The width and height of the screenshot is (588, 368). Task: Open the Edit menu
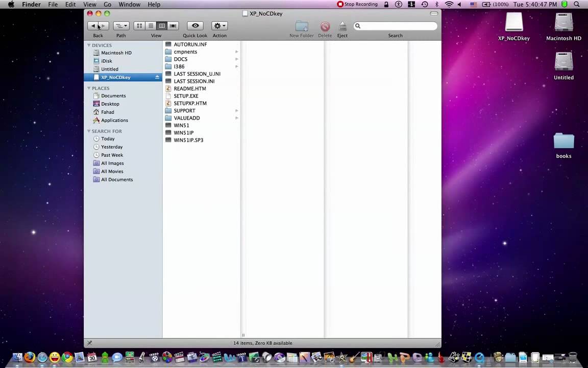click(x=70, y=5)
